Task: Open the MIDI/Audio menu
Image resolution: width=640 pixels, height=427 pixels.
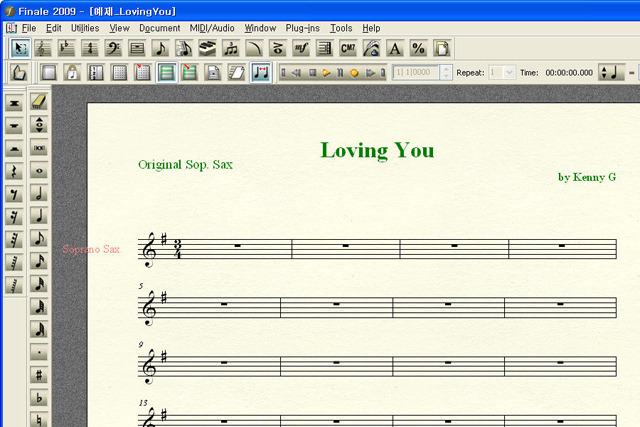Action: click(x=213, y=28)
